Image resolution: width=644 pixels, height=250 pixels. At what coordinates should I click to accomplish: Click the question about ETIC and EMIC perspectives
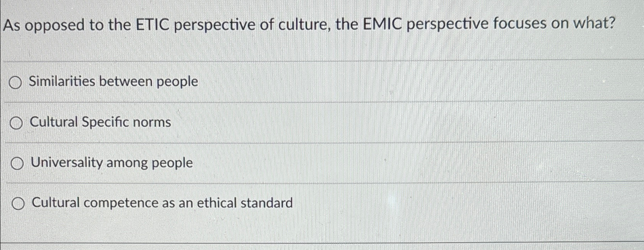click(308, 25)
